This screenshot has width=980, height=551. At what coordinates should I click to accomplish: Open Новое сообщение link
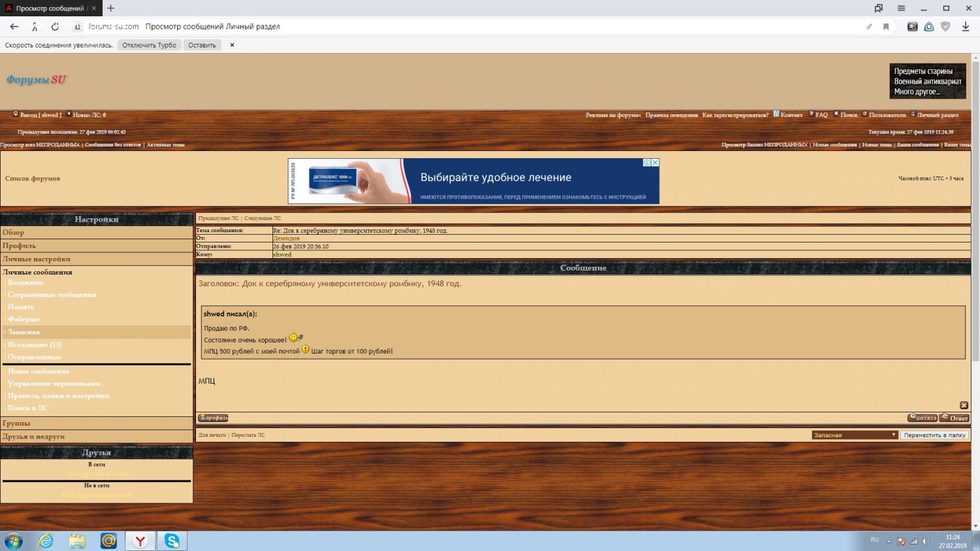[39, 371]
